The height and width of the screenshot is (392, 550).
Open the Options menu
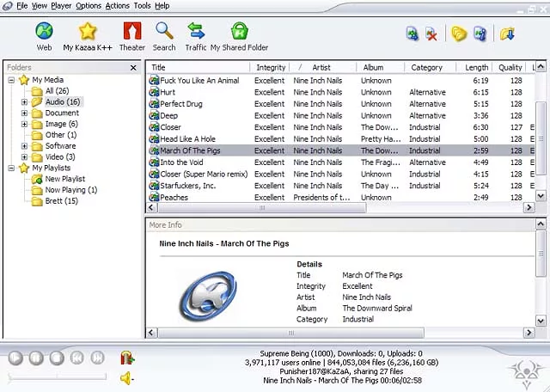(x=88, y=6)
